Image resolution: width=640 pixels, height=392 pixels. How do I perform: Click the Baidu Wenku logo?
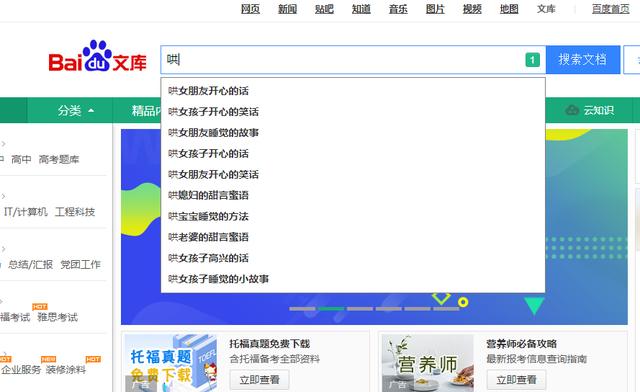[97, 57]
